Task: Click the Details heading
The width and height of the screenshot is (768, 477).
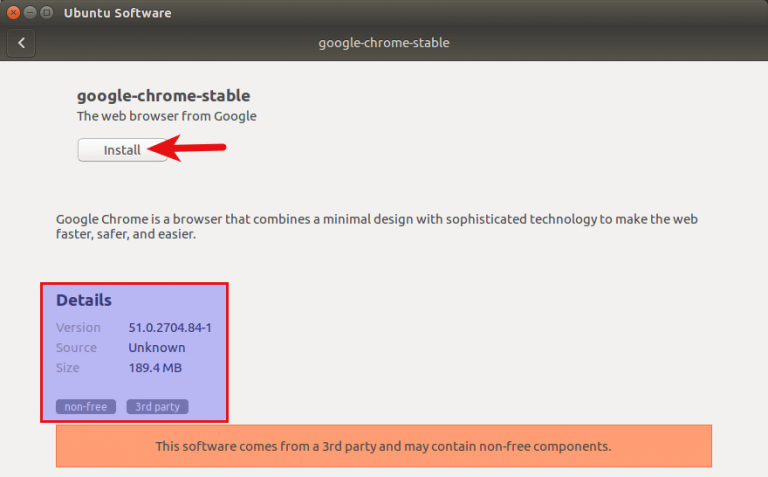Action: point(84,300)
